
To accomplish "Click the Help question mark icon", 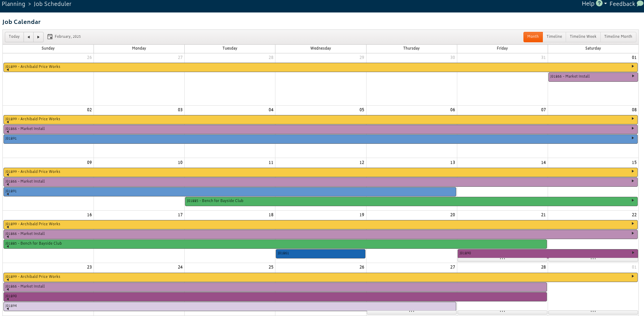I will click(599, 3).
